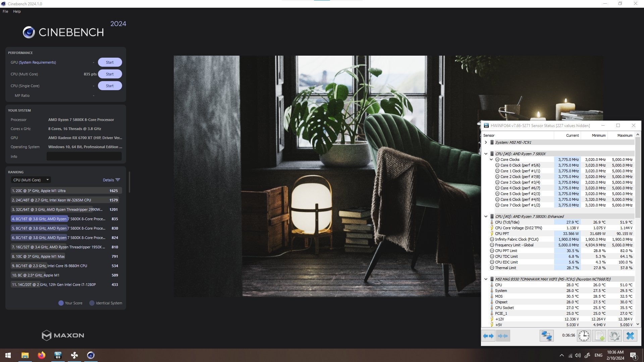Click the HWiNFO vertical scrollbar up arrow
Image resolution: width=644 pixels, height=362 pixels.
(638, 135)
